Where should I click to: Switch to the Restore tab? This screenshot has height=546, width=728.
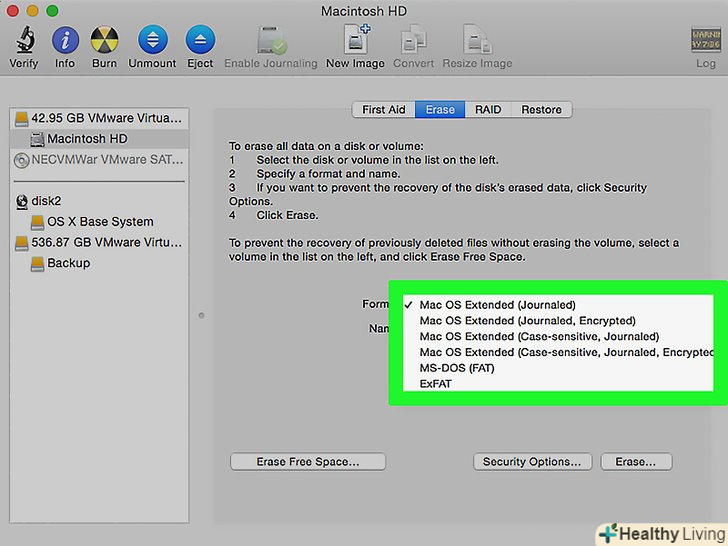click(541, 110)
